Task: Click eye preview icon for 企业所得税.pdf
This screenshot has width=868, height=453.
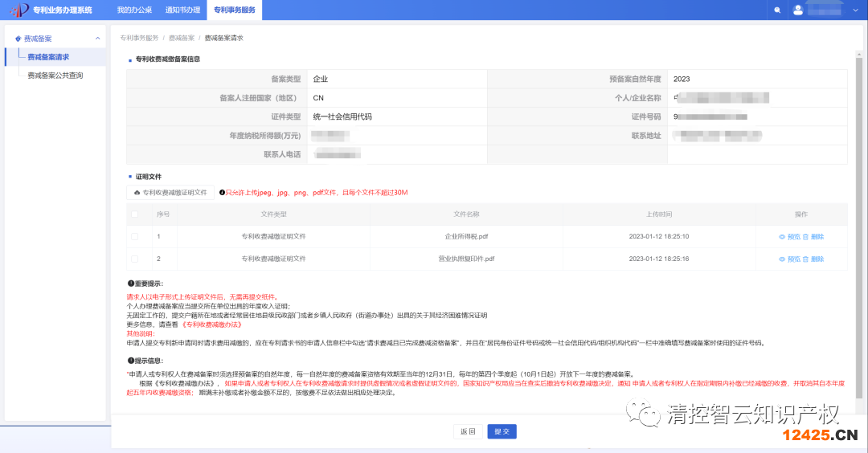Action: pyautogui.click(x=781, y=237)
